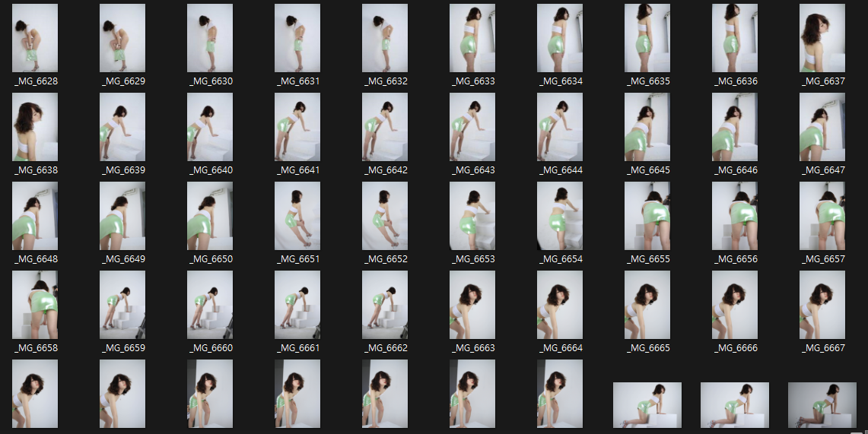Screen dimensions: 868x434
Task: Click the _MG_6665 file name
Action: (648, 348)
